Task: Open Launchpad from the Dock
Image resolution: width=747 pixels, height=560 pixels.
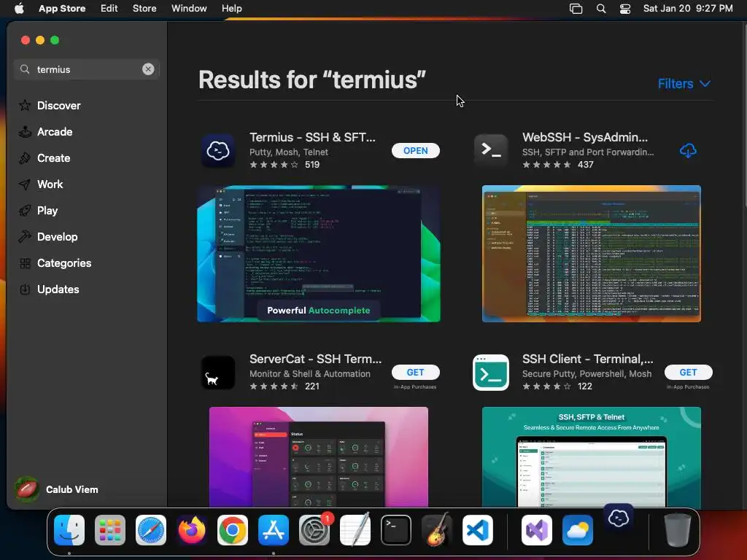Action: click(110, 530)
